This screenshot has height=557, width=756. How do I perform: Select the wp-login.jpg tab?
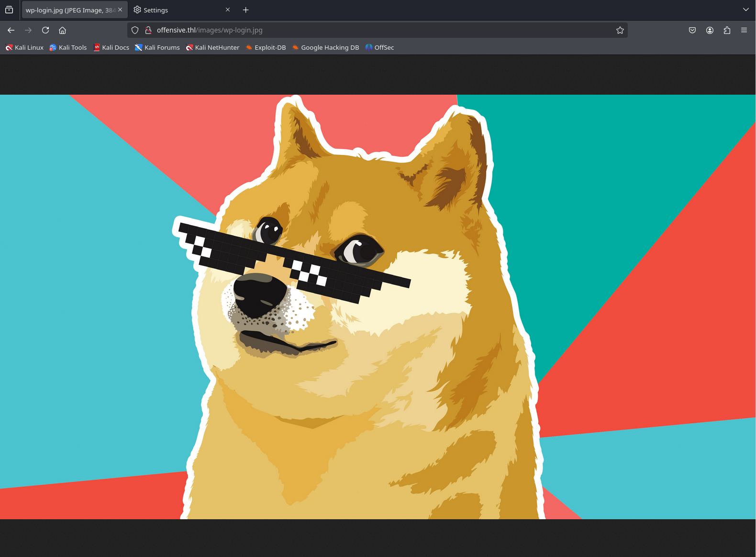click(x=69, y=10)
